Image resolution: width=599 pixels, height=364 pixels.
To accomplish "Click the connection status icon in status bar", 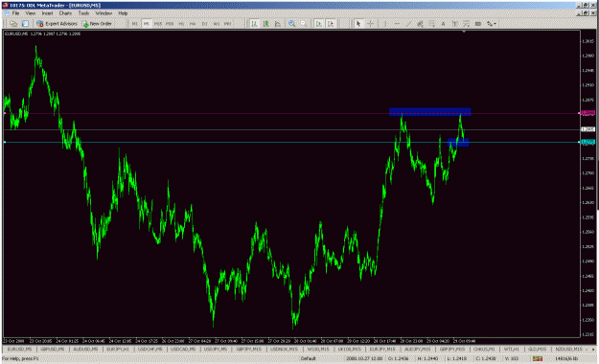I will [x=538, y=358].
